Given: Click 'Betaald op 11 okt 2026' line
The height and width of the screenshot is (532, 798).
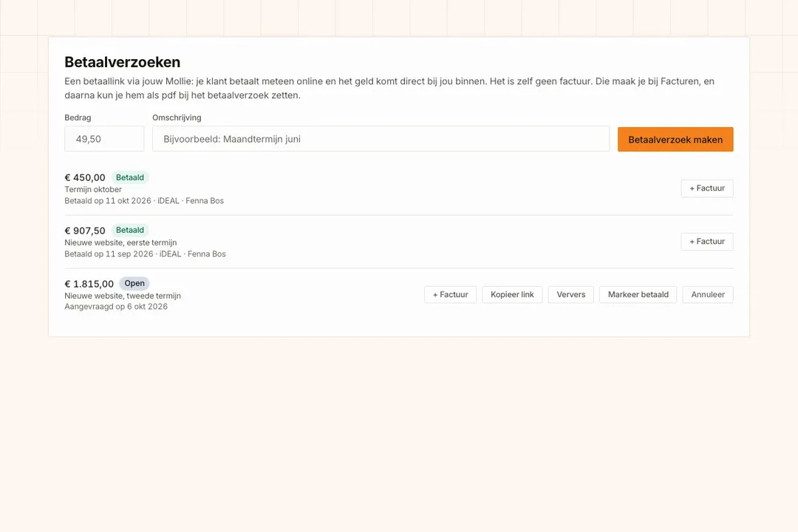Looking at the screenshot, I should coord(144,200).
